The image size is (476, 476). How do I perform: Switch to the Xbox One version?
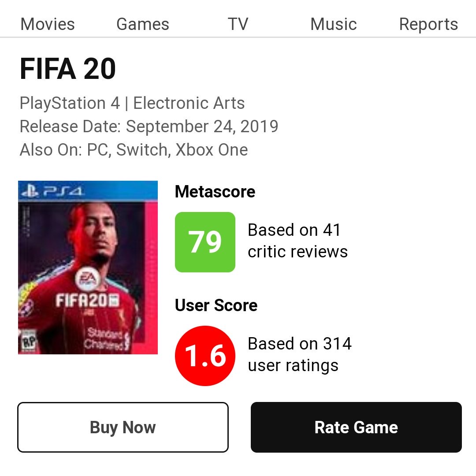click(x=212, y=150)
